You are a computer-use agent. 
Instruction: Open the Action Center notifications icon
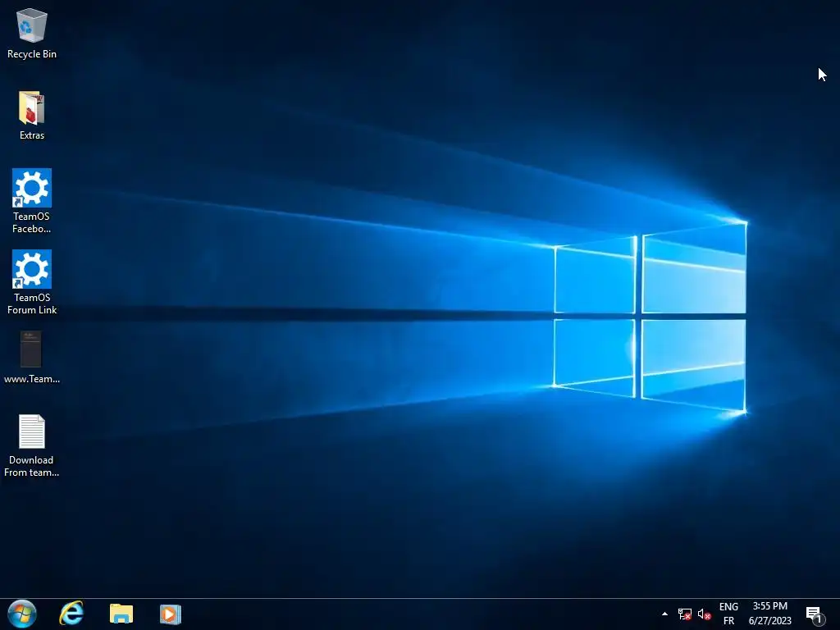coord(814,614)
